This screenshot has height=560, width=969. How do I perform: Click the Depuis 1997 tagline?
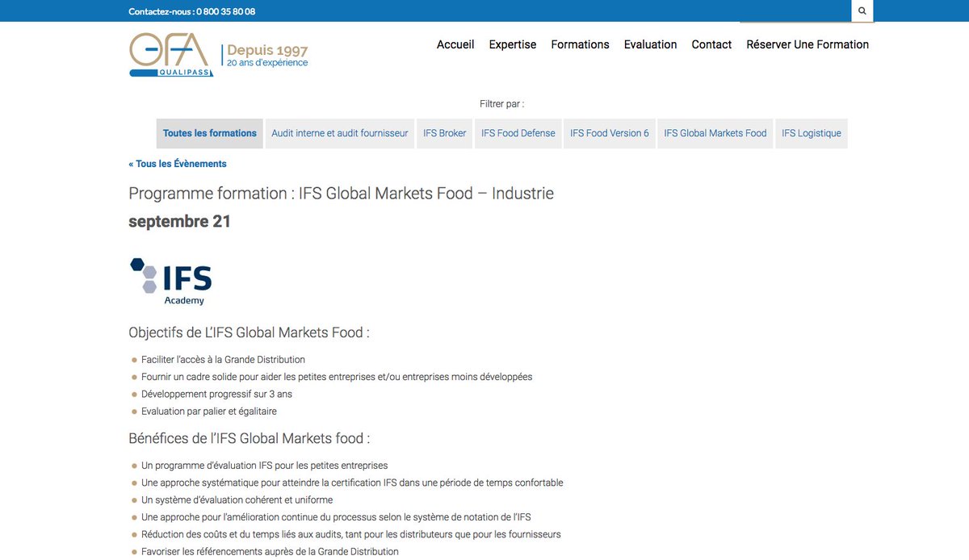pyautogui.click(x=267, y=51)
